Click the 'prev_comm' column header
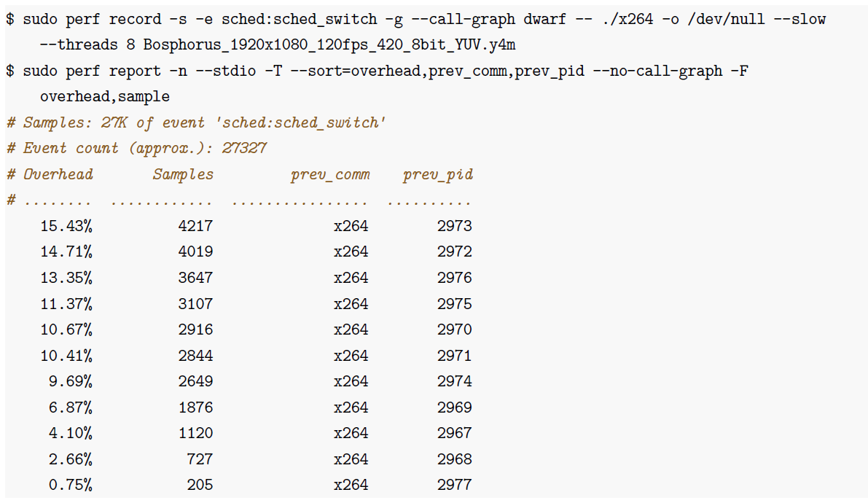 [330, 174]
